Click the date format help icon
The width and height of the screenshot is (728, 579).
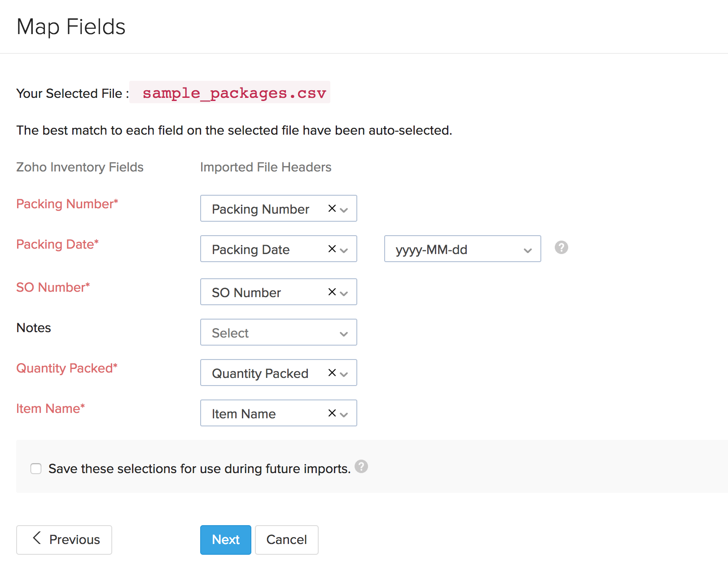pos(561,247)
